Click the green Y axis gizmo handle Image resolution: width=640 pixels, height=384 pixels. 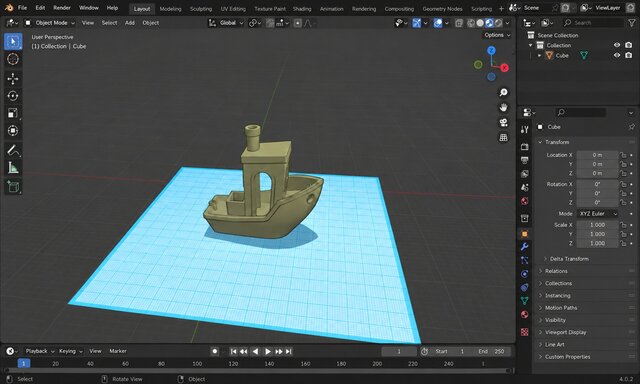point(478,64)
